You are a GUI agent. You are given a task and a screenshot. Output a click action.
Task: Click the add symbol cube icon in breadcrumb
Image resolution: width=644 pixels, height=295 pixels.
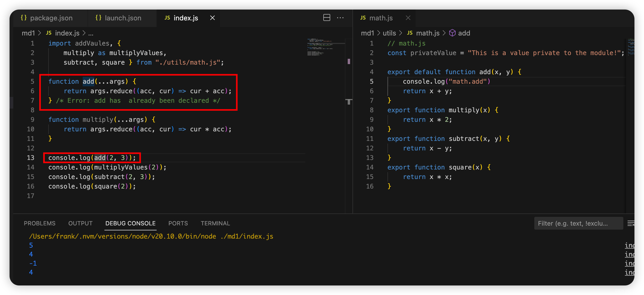click(452, 33)
